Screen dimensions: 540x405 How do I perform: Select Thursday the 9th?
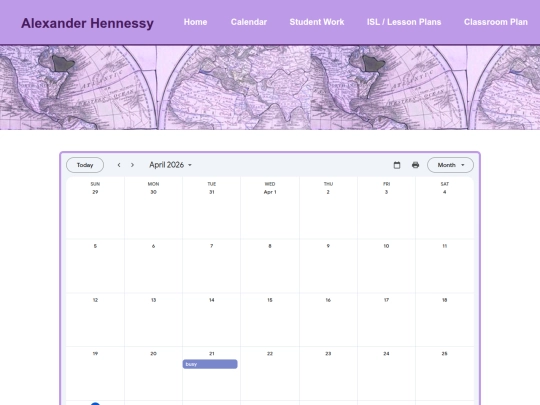point(328,246)
